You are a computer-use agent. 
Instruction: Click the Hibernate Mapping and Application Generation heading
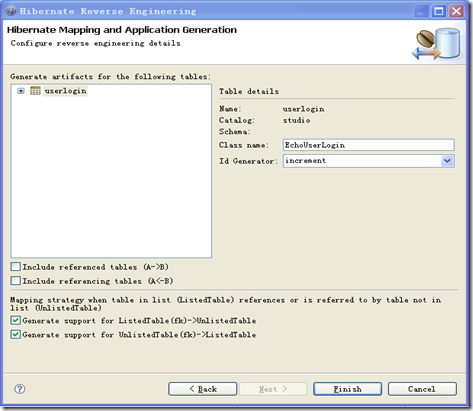pos(122,30)
